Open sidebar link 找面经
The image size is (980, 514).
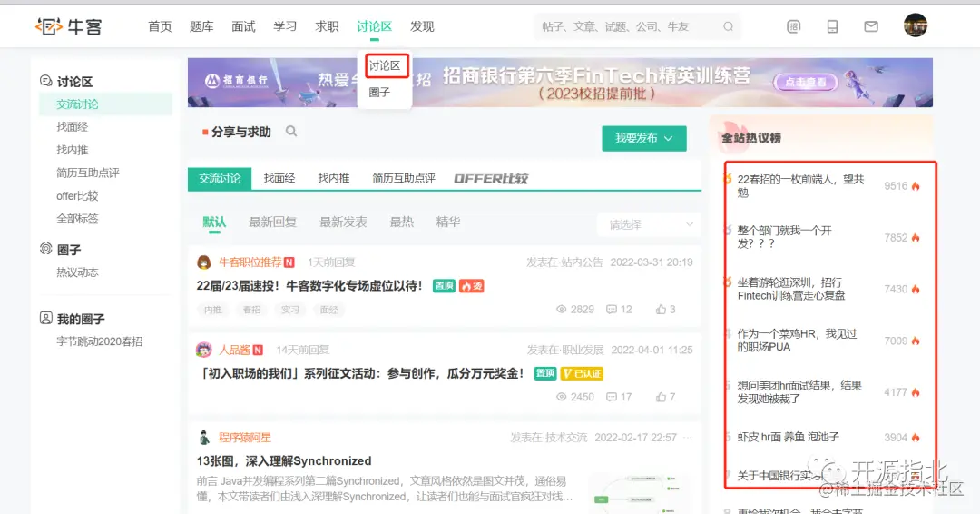pyautogui.click(x=72, y=126)
